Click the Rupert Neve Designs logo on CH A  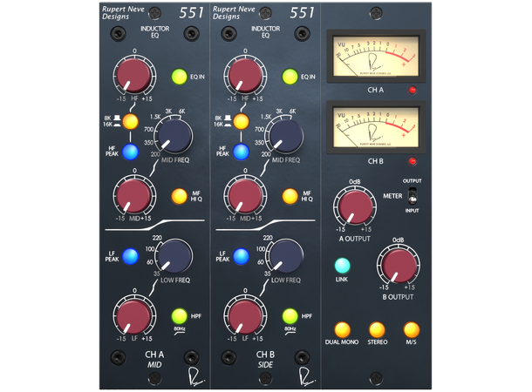123,13
